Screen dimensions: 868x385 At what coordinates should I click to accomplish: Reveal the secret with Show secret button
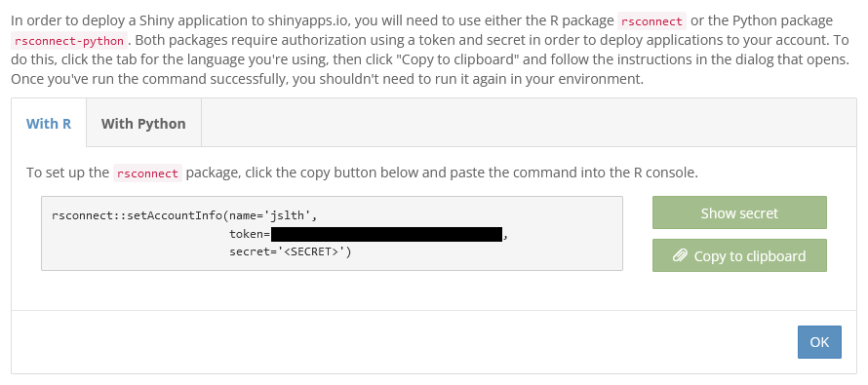[x=739, y=212]
